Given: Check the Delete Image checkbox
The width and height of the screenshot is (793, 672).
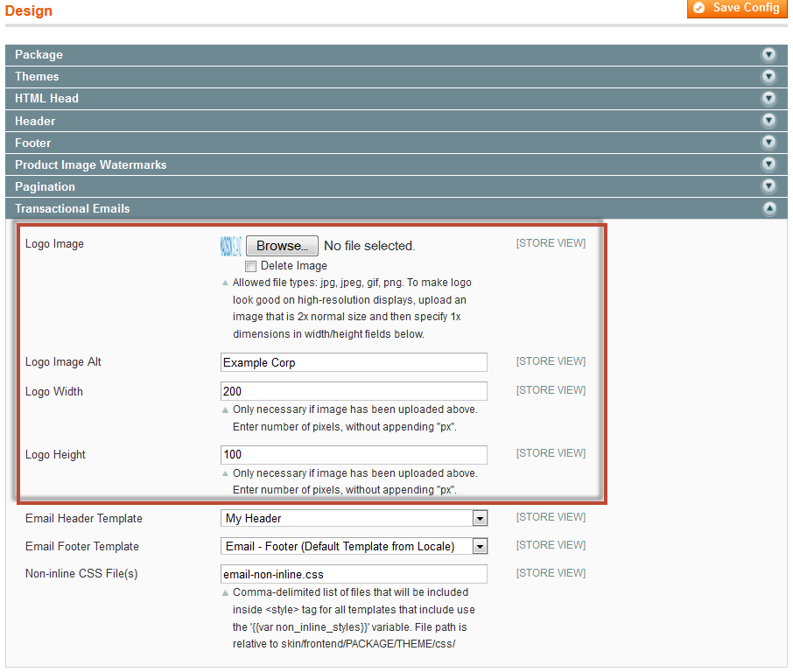Looking at the screenshot, I should 251,266.
